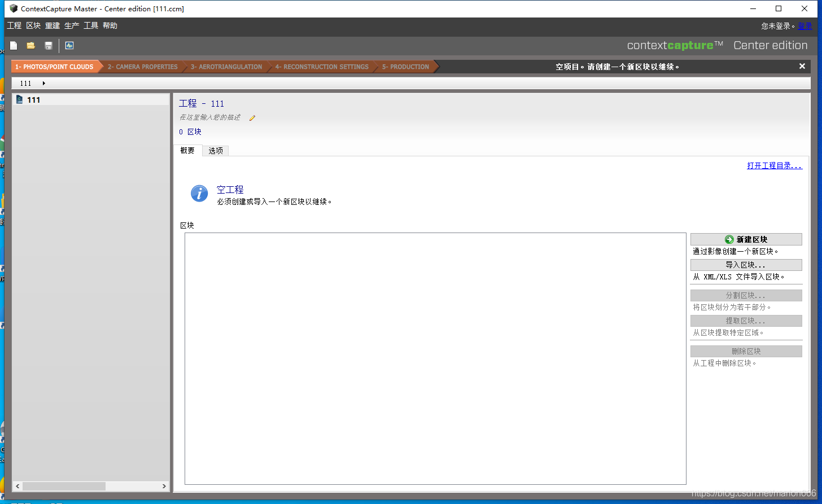Click the text 从区块提取特定区域。
Screen dimensions: 822x504
tap(728, 332)
